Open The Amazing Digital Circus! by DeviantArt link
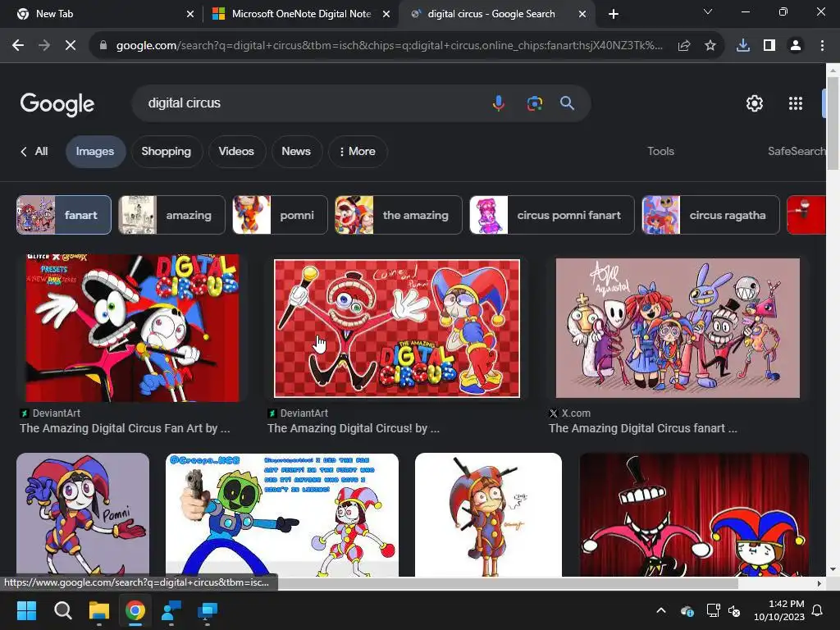This screenshot has width=840, height=630. click(353, 428)
